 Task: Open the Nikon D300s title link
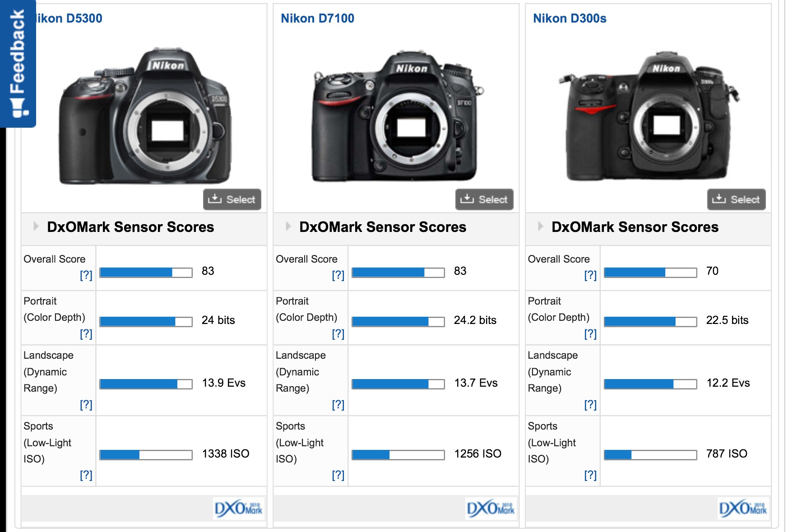(x=570, y=19)
